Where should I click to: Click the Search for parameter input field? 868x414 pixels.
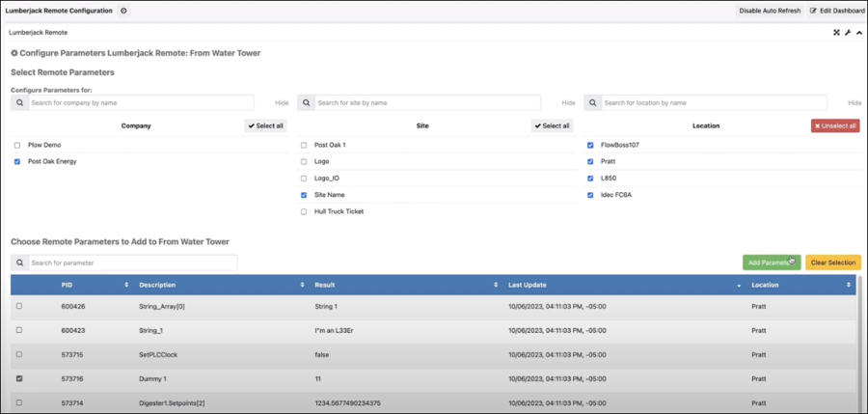click(133, 262)
